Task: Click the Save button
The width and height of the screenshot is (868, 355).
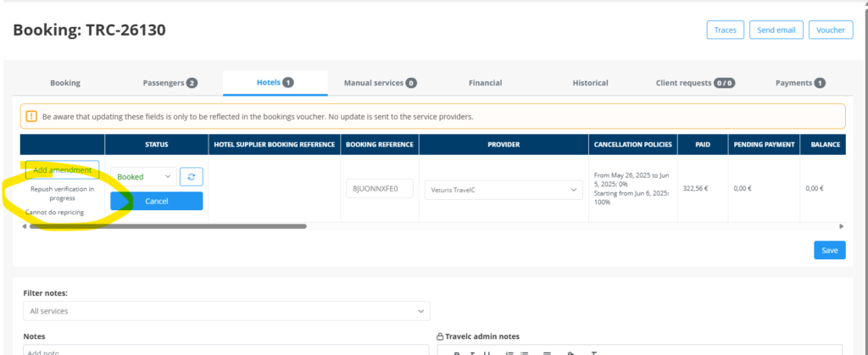Action: coord(829,250)
